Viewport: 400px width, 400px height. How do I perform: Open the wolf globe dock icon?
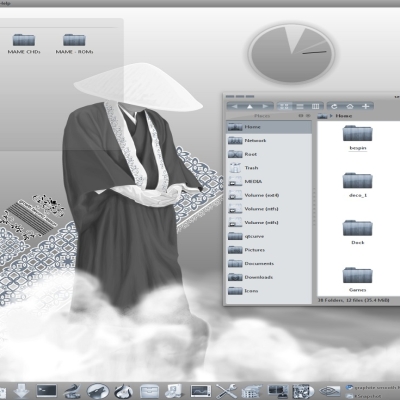[x=98, y=391]
